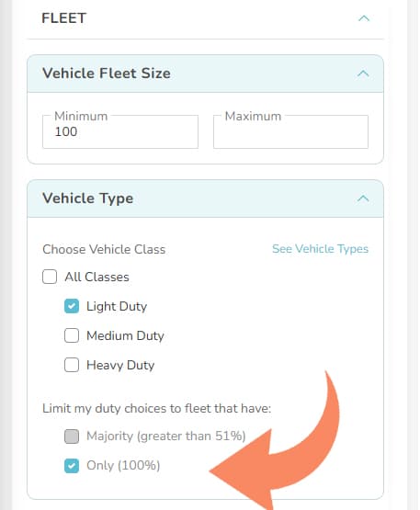Click the All Classes label text
The image size is (420, 510).
click(96, 278)
